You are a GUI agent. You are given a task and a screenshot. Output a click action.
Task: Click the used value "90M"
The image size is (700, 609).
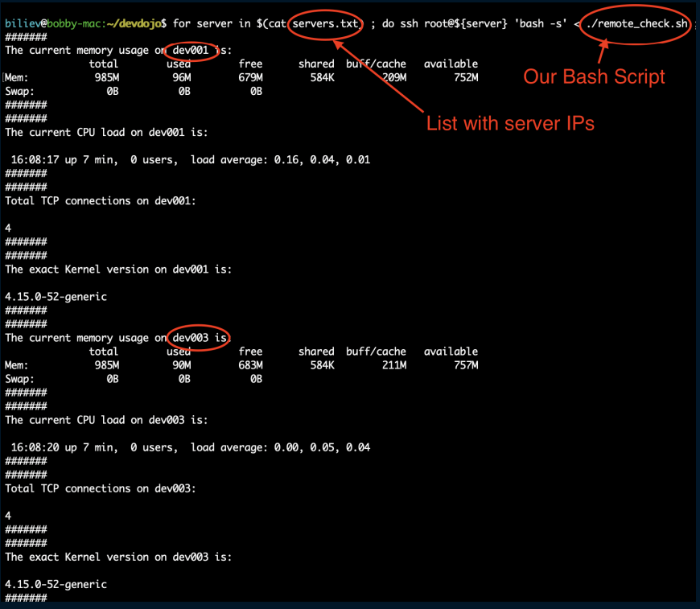click(182, 365)
